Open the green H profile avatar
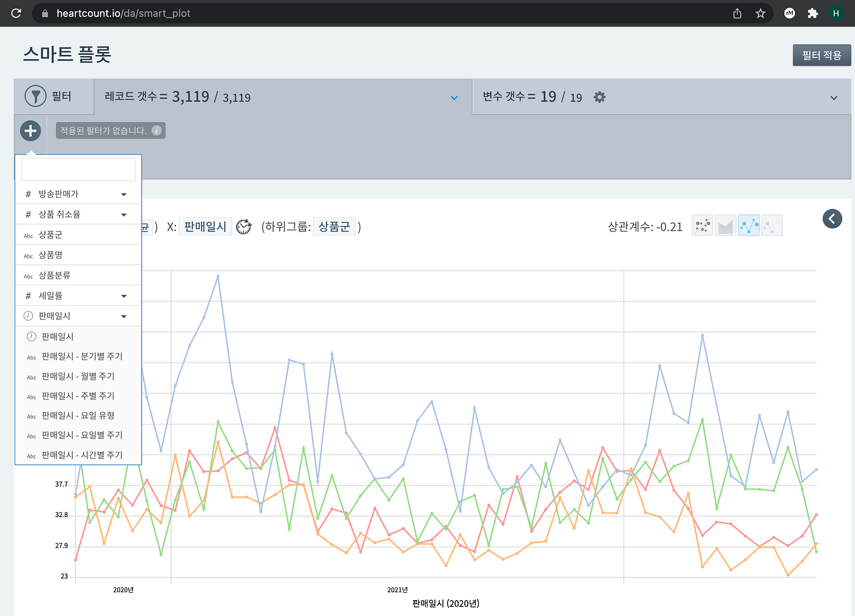855x616 pixels. point(836,13)
